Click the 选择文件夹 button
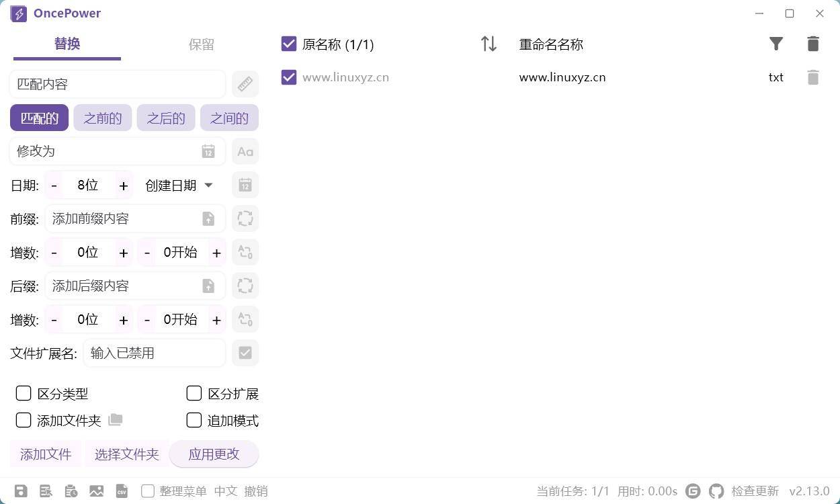 click(x=126, y=454)
